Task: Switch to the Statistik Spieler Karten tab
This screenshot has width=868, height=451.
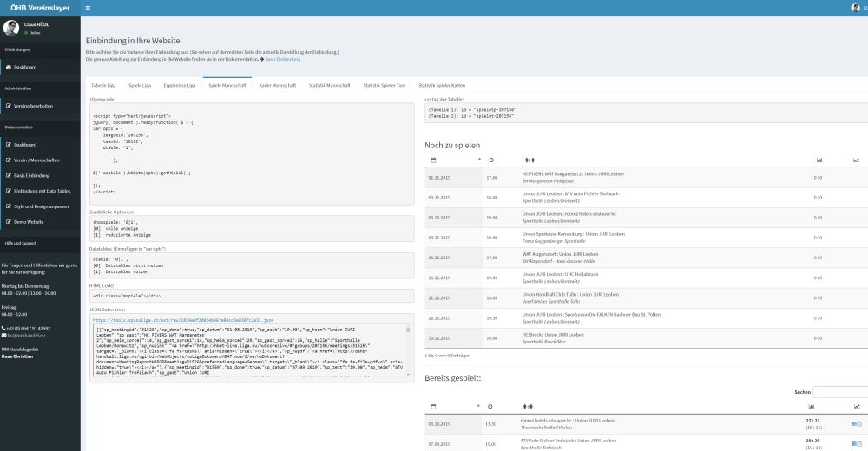Action: coord(442,85)
